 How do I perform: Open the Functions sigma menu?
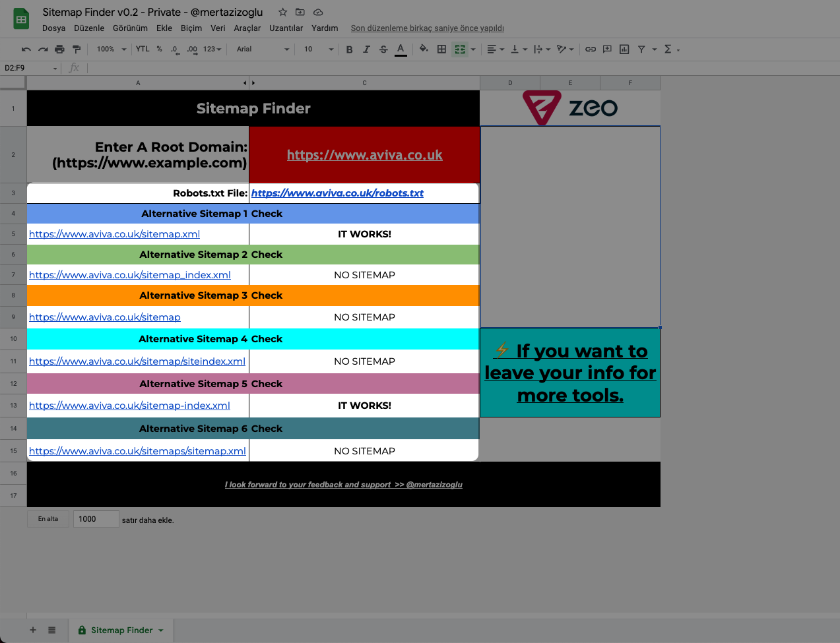point(671,49)
